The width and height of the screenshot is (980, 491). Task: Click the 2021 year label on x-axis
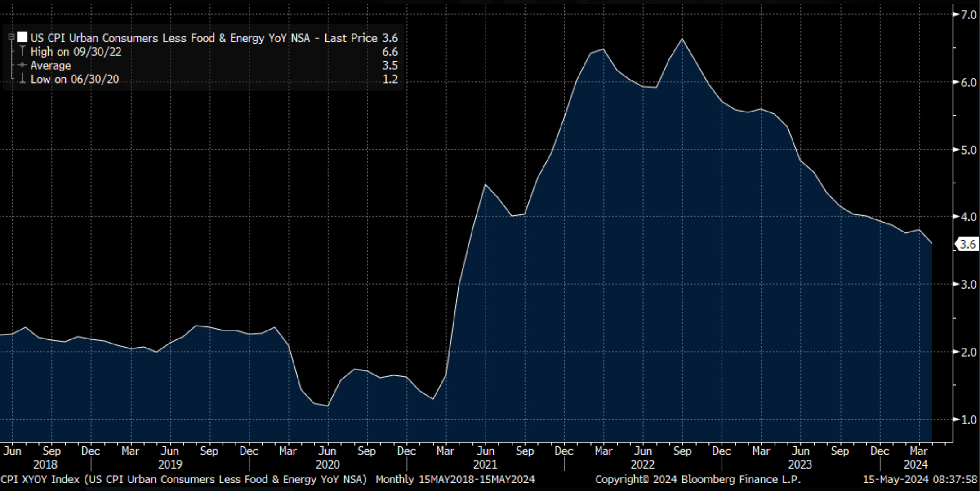485,464
